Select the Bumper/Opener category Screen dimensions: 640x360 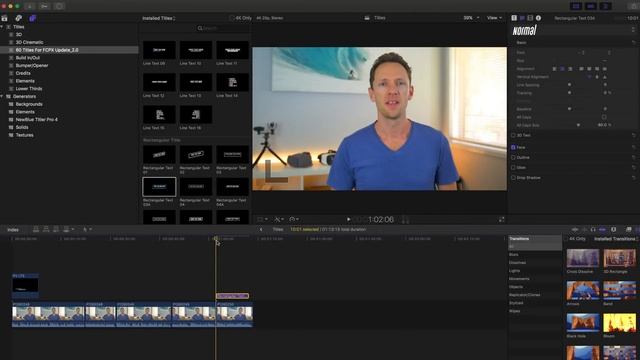(32, 66)
